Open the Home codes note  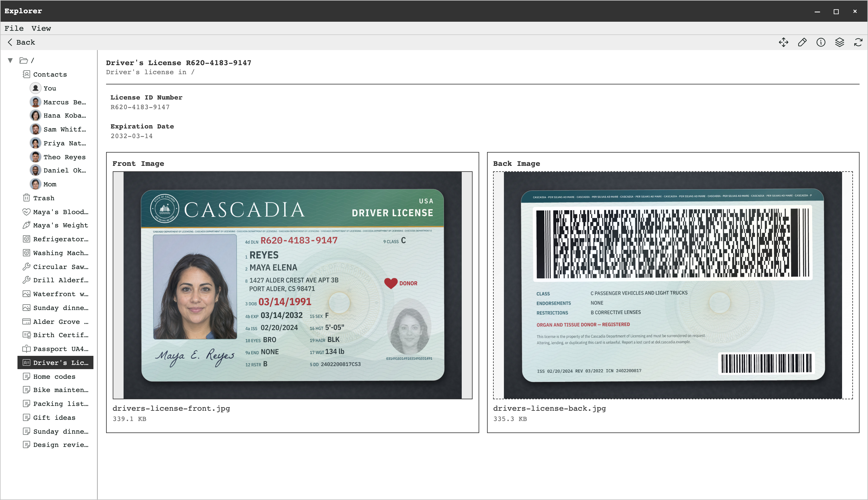click(x=55, y=376)
